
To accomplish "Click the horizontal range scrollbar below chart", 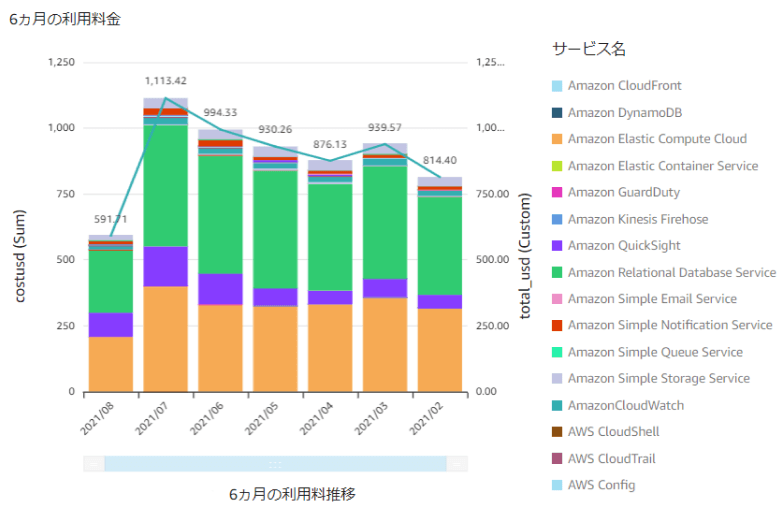I will pyautogui.click(x=275, y=464).
